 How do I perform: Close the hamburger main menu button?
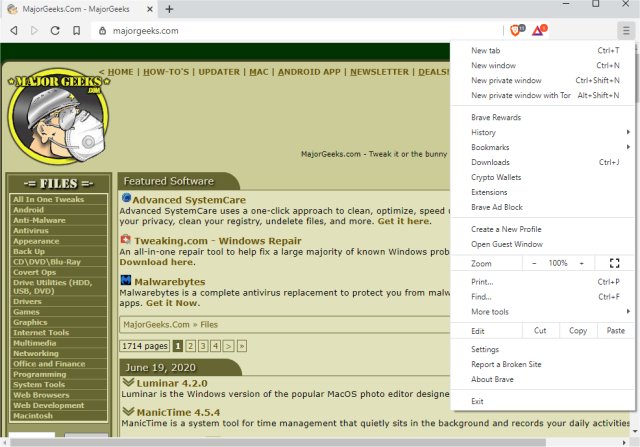[x=626, y=30]
